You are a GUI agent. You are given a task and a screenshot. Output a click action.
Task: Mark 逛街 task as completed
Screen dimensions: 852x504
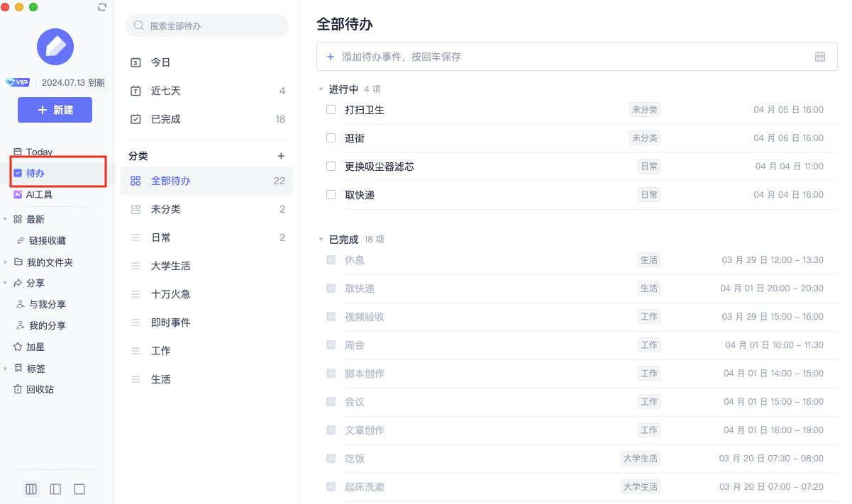(x=331, y=138)
